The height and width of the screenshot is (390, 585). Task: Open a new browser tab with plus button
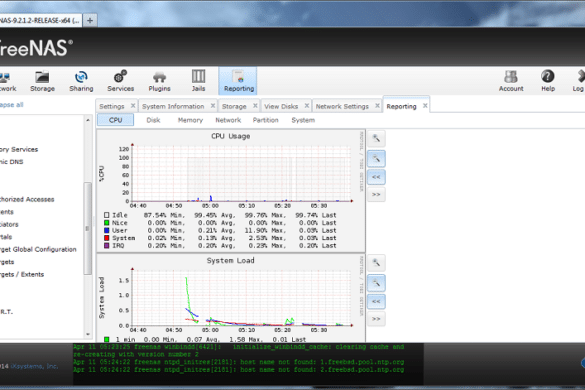(90, 21)
